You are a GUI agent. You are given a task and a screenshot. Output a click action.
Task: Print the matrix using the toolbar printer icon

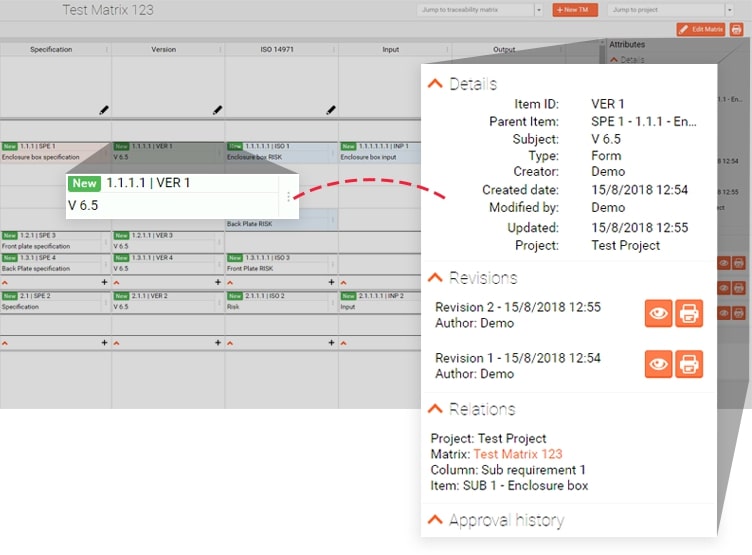pos(736,29)
